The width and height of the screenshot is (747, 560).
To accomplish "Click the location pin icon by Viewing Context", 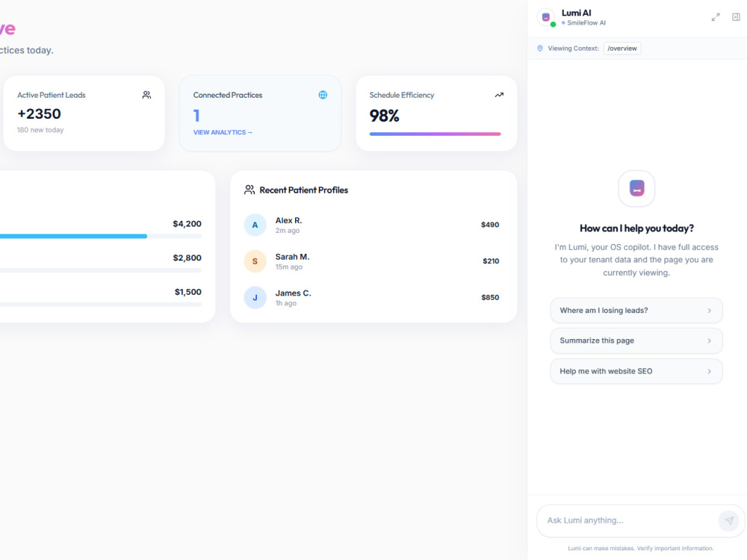I will click(540, 48).
